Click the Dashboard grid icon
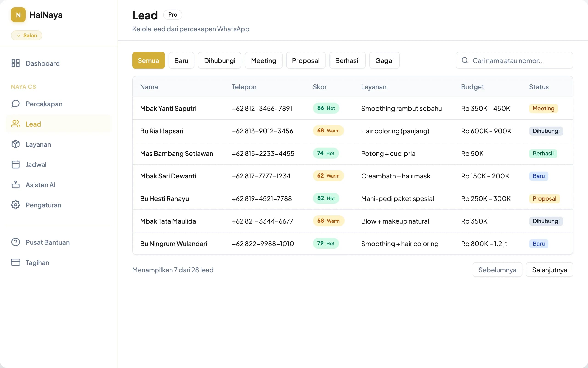Viewport: 588px width, 368px height. click(x=16, y=63)
